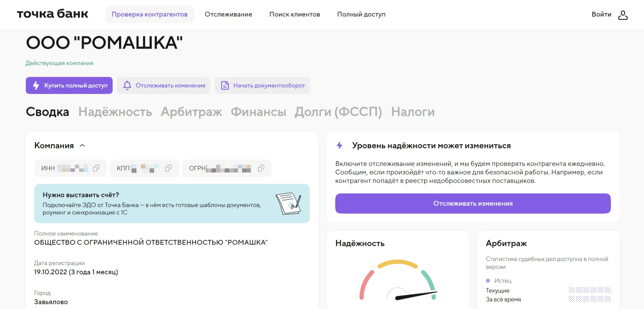Click the точка банк logo

(x=52, y=14)
